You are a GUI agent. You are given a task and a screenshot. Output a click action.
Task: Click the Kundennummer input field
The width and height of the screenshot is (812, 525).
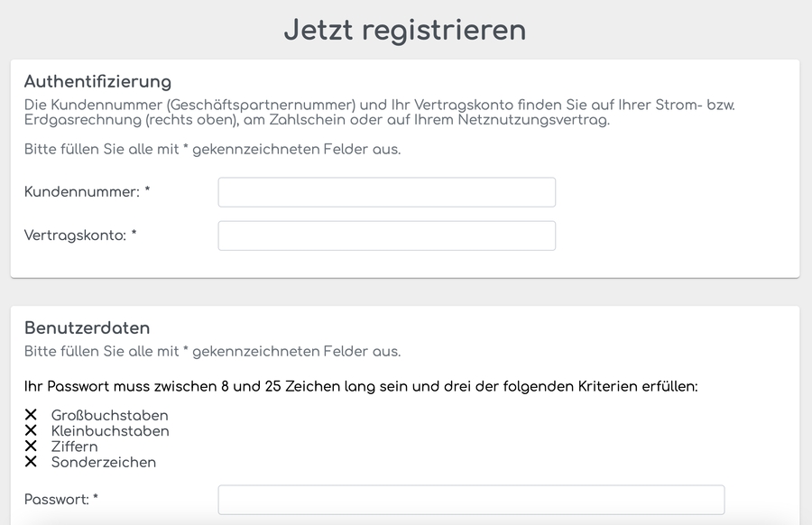click(386, 192)
